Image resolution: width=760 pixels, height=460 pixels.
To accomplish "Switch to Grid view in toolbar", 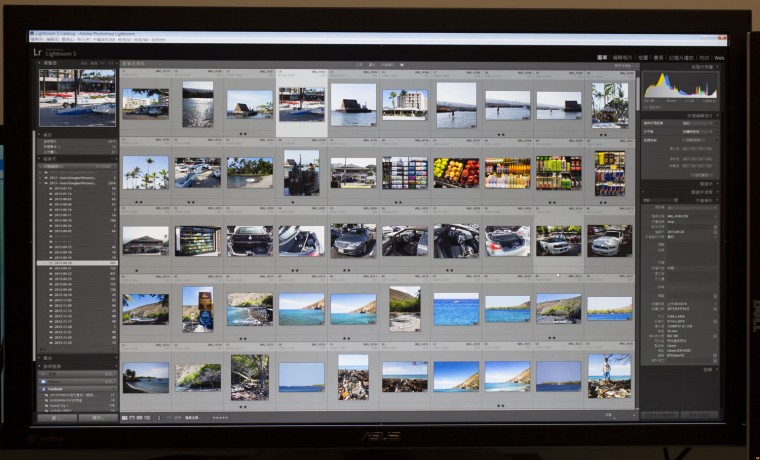I will (125, 417).
